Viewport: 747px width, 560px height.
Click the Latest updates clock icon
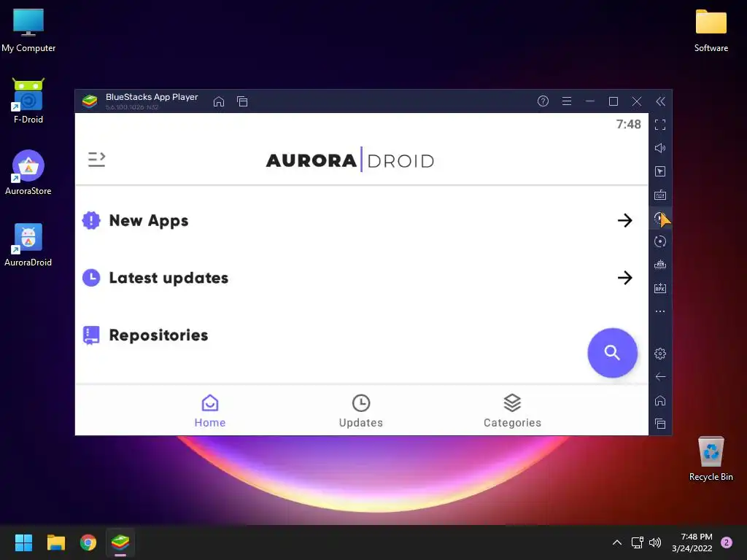click(x=91, y=278)
